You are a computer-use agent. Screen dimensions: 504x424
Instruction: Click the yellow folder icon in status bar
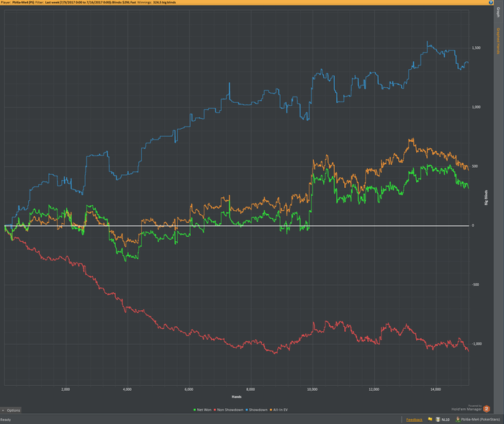[430, 419]
